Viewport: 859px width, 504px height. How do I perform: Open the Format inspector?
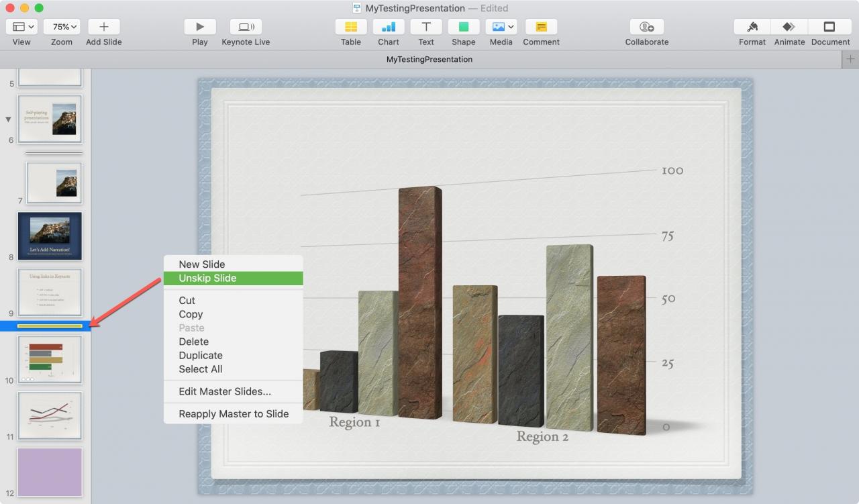pos(752,27)
